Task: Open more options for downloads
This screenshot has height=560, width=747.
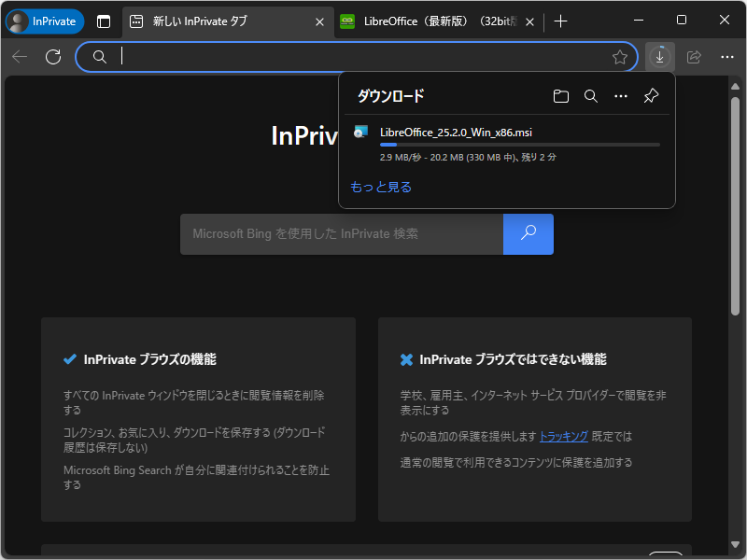Action: pyautogui.click(x=620, y=95)
